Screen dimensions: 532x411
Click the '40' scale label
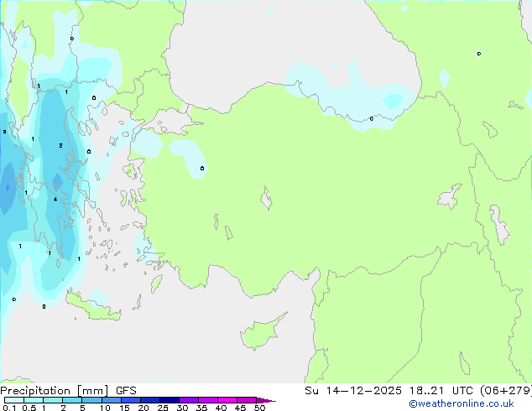pos(221,408)
